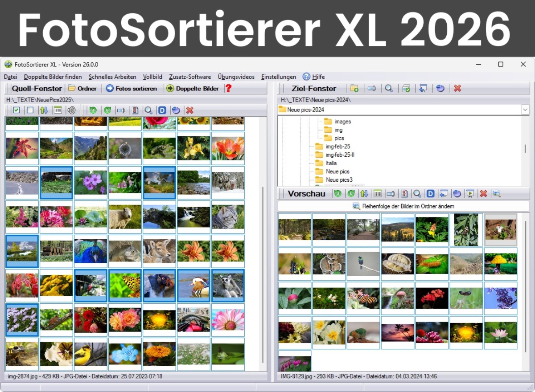Click Reihenfolge der Bilder im Ordner ändern
Screen dimensions: 535x392
(403, 206)
